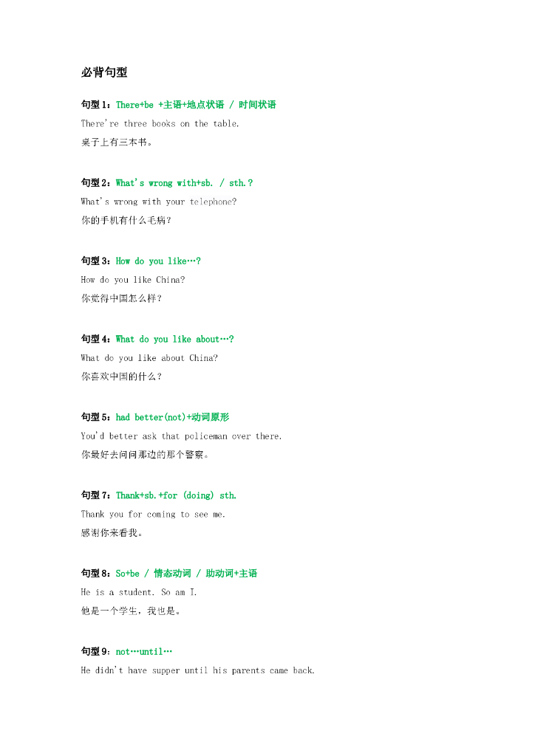
Task: Click the 句型3 How do you like heading
Action: (140, 261)
